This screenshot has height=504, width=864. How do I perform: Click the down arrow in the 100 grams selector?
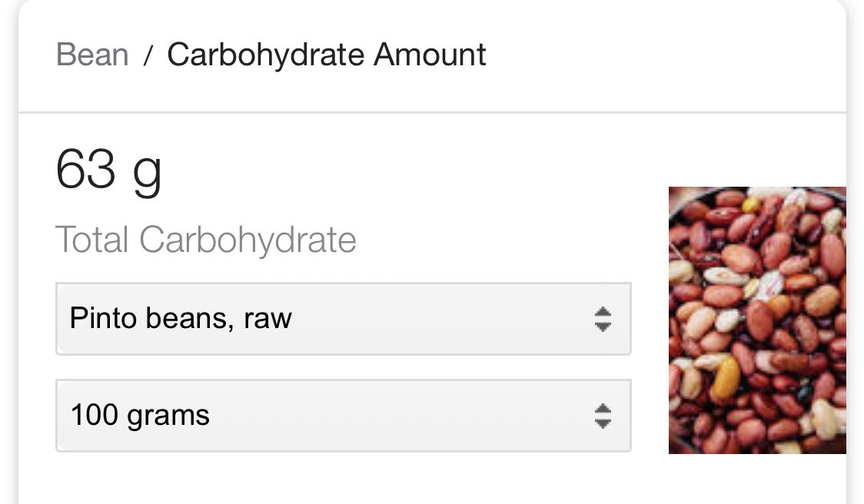point(603,423)
